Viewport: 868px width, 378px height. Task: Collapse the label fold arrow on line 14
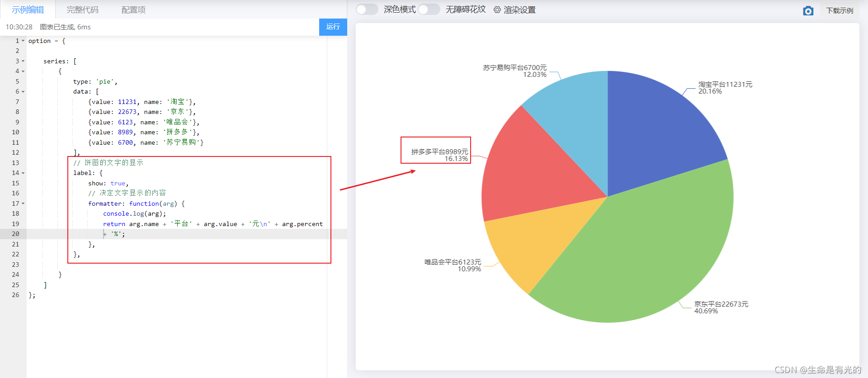(x=23, y=173)
